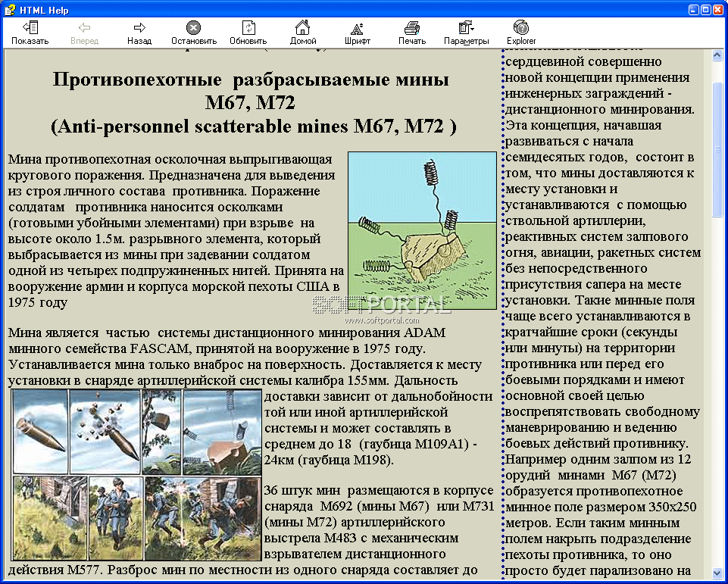Click the vertical scrollbar thumb
The width and height of the screenshot is (728, 584).
click(x=717, y=148)
